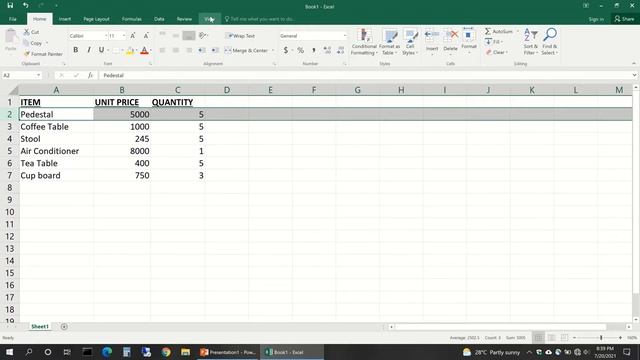Toggle Bold formatting

pos(76,50)
